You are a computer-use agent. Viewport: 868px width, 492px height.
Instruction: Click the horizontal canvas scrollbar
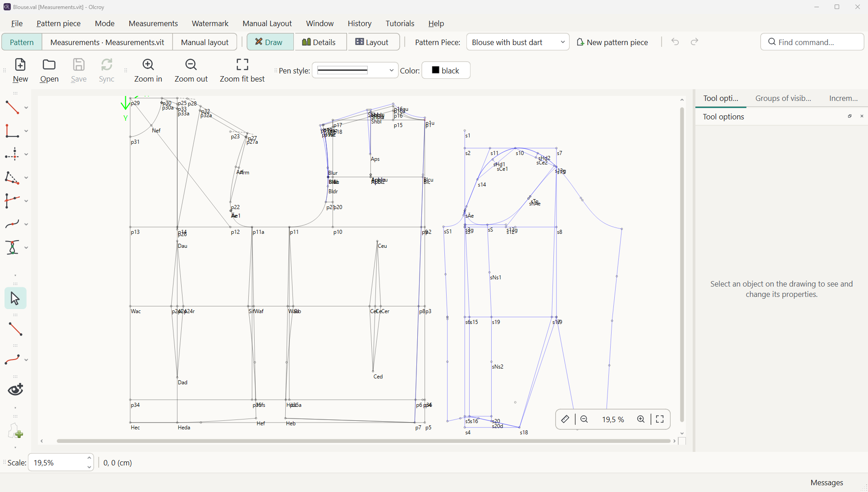[x=363, y=441]
